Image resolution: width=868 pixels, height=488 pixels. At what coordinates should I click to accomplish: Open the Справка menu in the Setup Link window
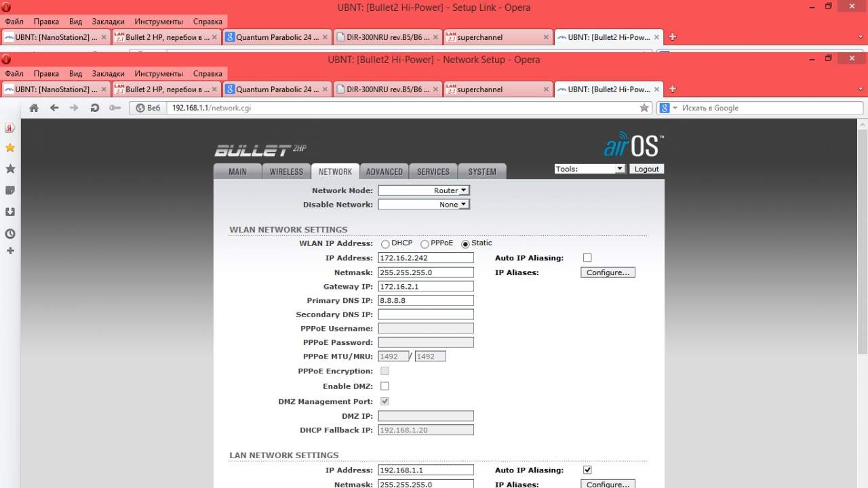tap(208, 22)
